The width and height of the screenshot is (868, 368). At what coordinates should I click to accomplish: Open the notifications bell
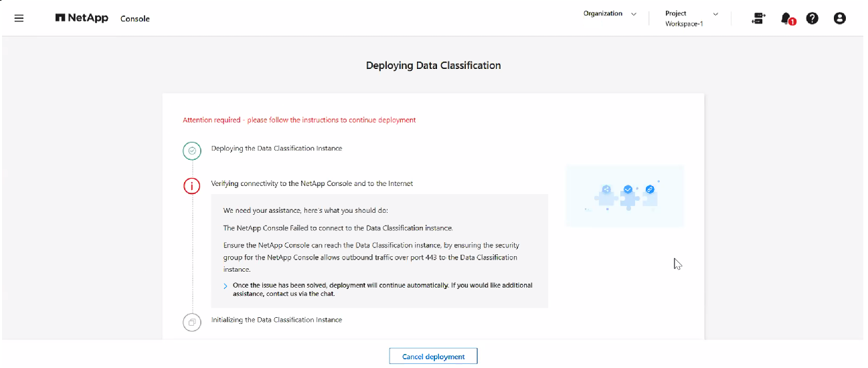pos(788,19)
